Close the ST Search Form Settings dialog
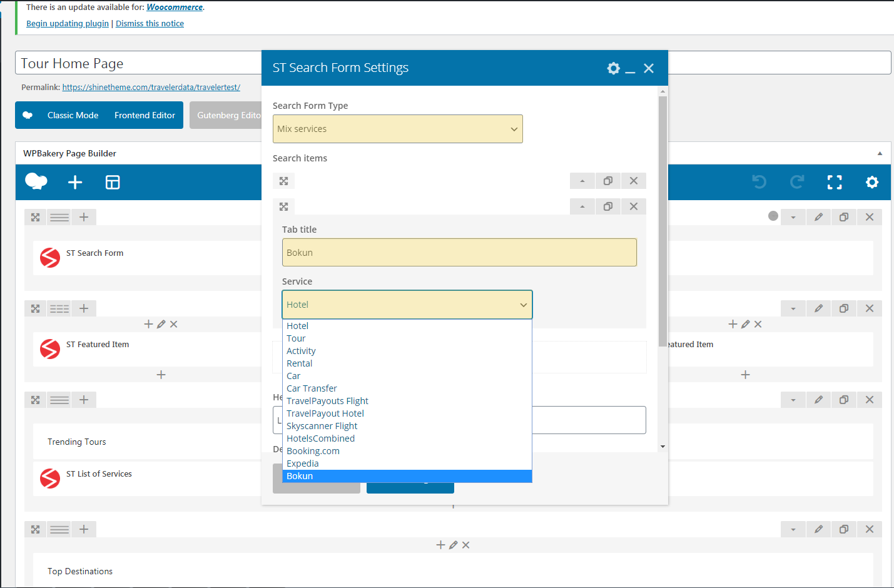 click(x=649, y=68)
